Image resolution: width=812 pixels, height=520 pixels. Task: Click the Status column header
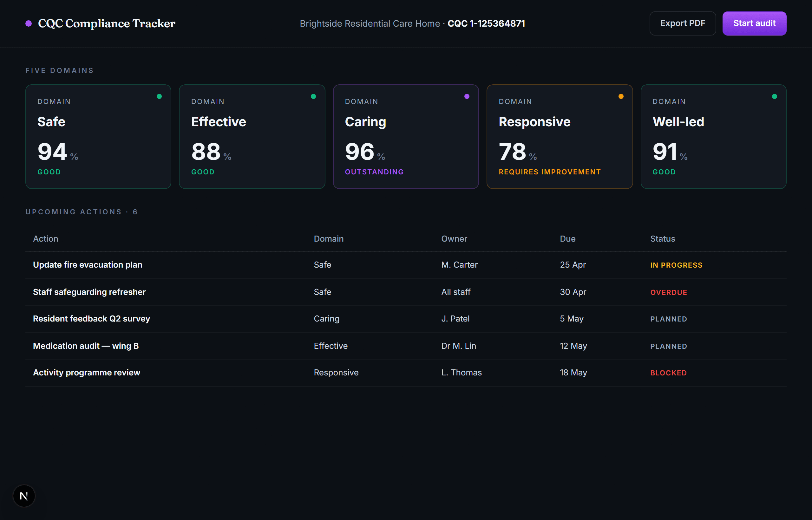tap(663, 239)
